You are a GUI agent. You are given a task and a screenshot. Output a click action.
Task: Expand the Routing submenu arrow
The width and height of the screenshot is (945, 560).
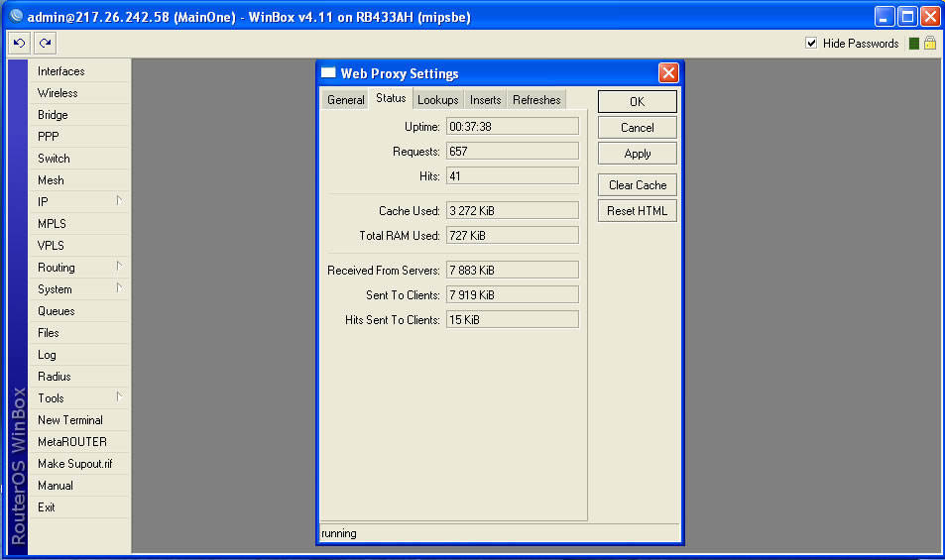tap(119, 267)
